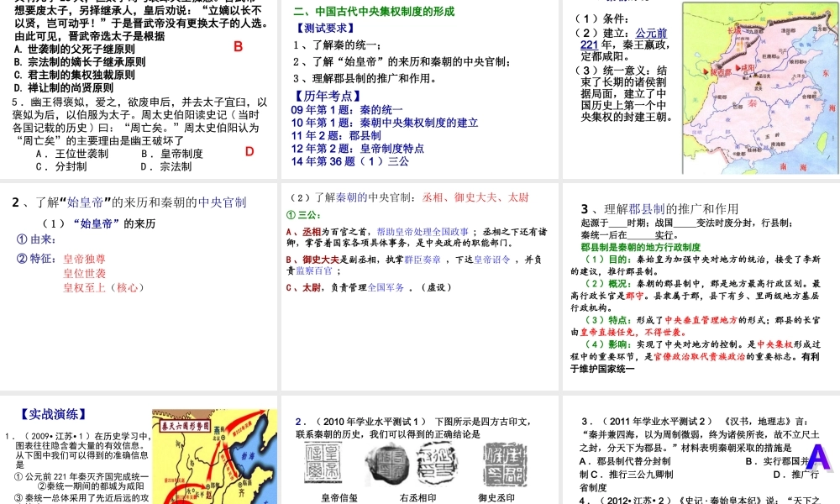Image resolution: width=840 pixels, height=504 pixels.
Task: Click the green (3)特点 label
Action: point(608,320)
